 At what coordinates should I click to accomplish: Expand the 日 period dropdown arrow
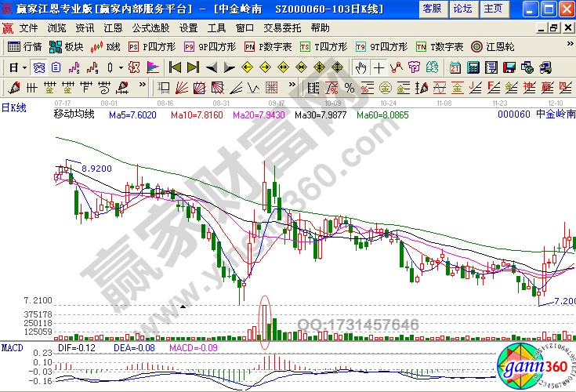24,67
